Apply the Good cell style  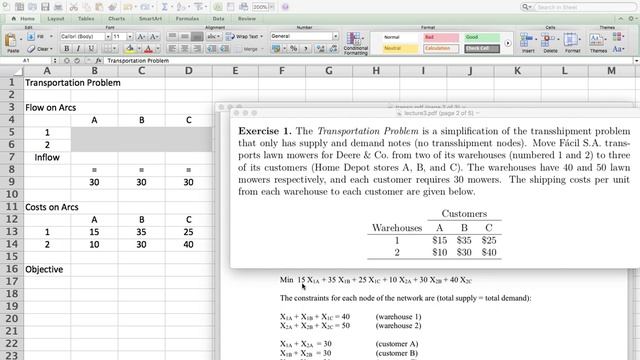coord(482,37)
